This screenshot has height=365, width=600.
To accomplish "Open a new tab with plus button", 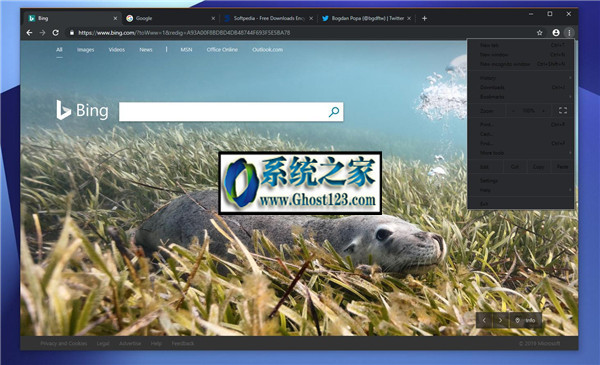I will pyautogui.click(x=424, y=18).
